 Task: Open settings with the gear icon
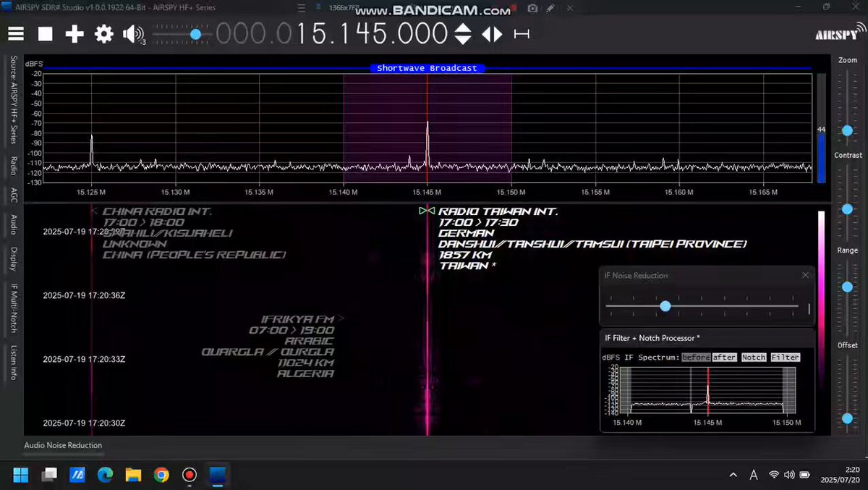104,34
